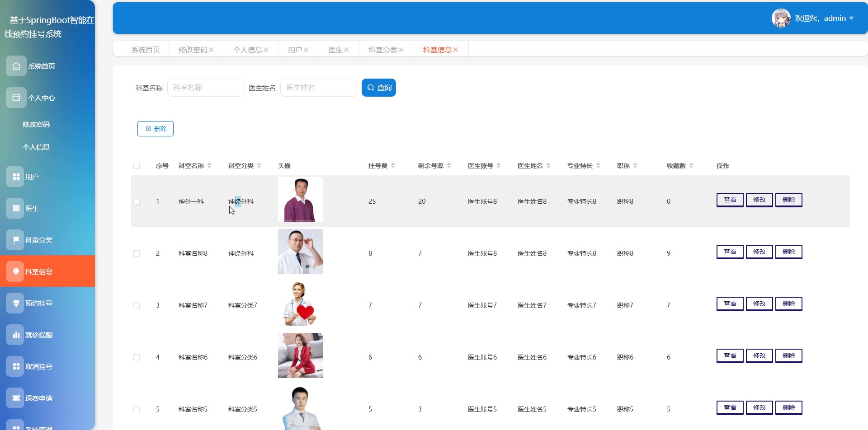The height and width of the screenshot is (430, 868).
Task: Close the 修改密码 tab
Action: [x=211, y=50]
